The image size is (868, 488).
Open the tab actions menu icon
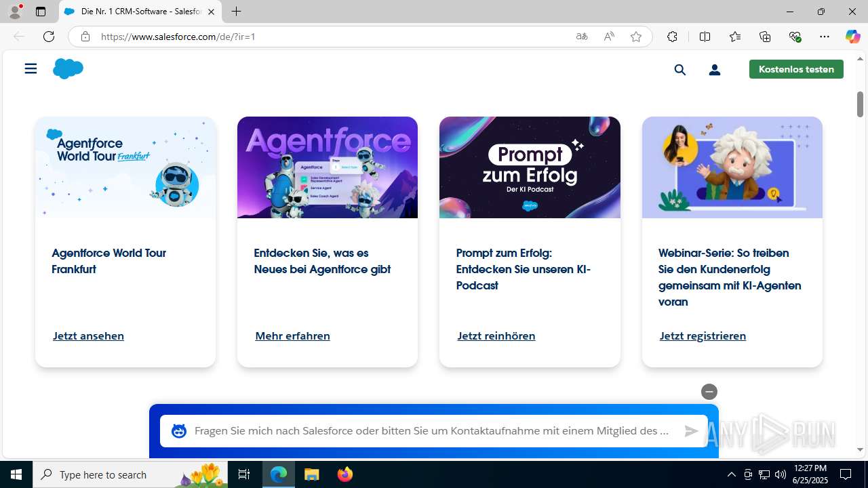[41, 12]
